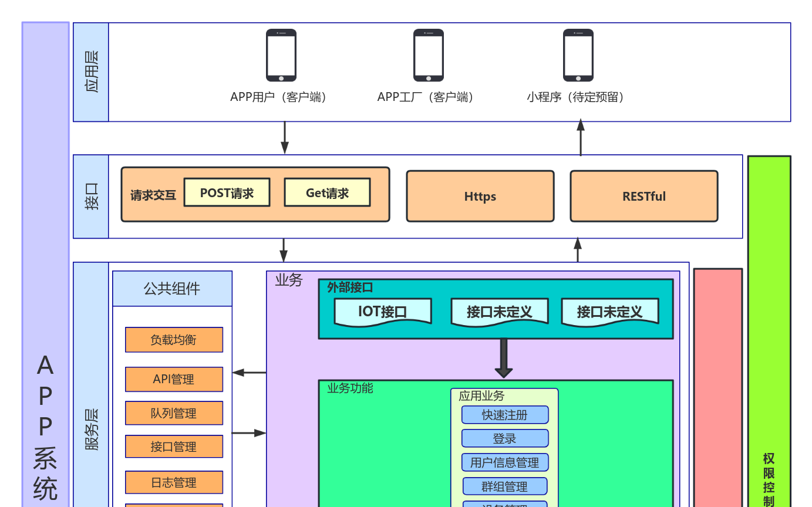812x507 pixels.
Task: Select the APP用户（客户端） label
Action: tap(281, 97)
